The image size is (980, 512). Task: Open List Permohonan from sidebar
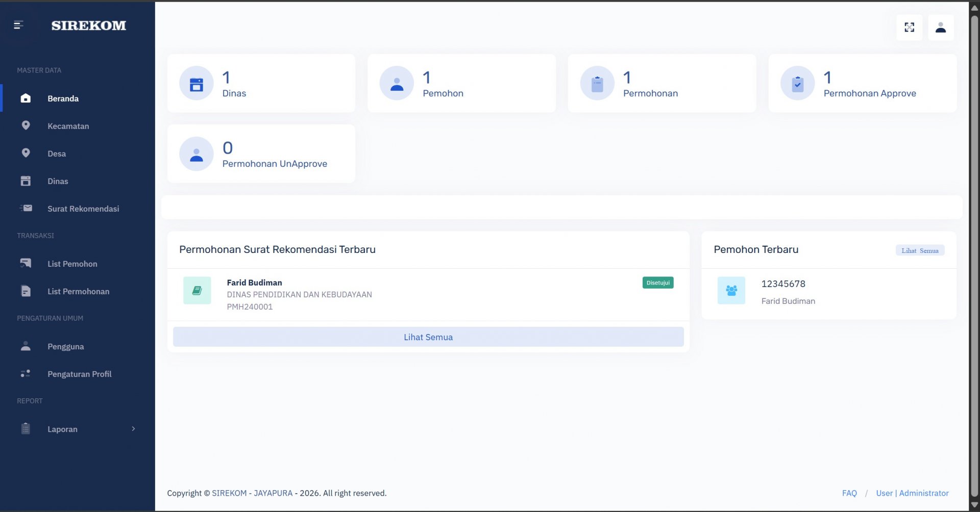point(78,291)
